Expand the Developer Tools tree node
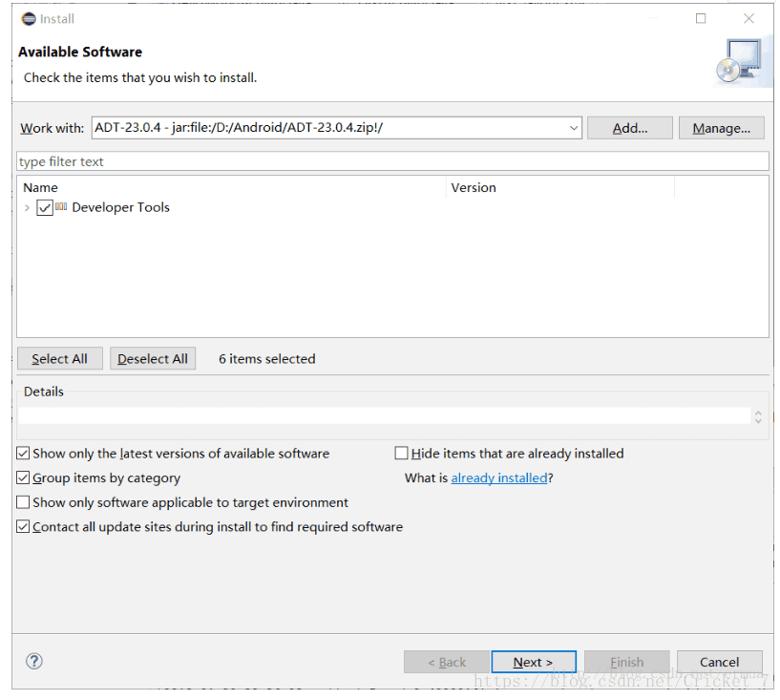Screen dimensions: 780x700 click(x=27, y=207)
